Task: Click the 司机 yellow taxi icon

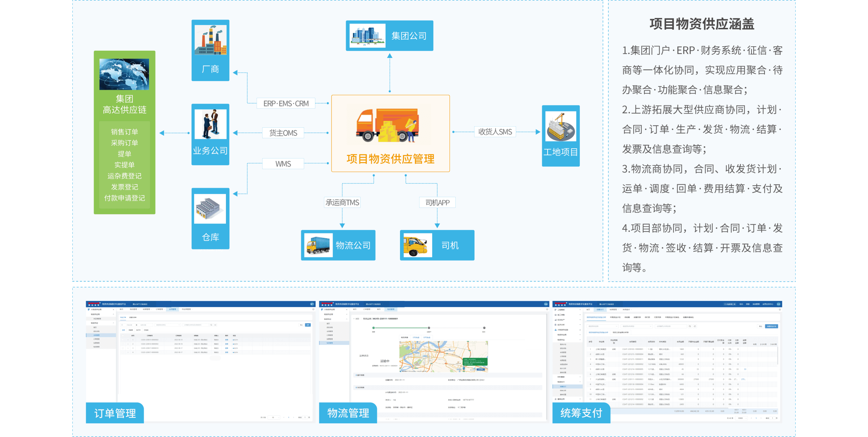Action: [x=417, y=245]
